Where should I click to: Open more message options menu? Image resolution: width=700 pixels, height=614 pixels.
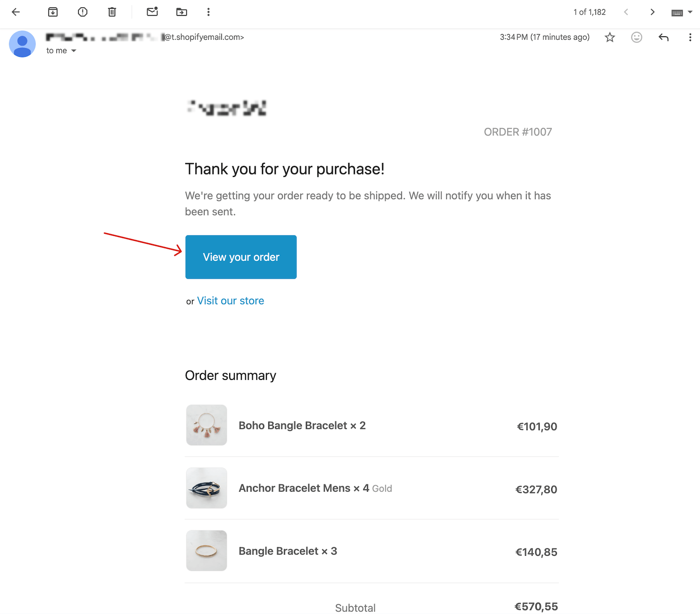[x=690, y=37]
